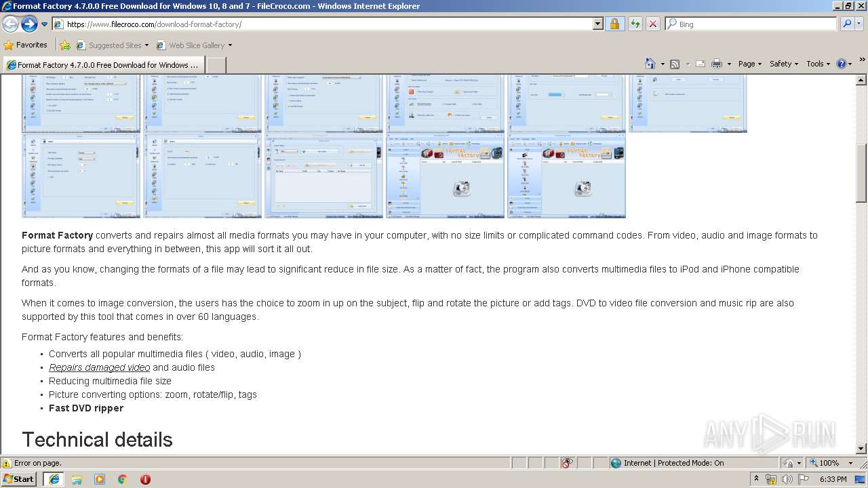Open Windows Media Player in taskbar
Screen dimensions: 868x488
click(x=100, y=479)
